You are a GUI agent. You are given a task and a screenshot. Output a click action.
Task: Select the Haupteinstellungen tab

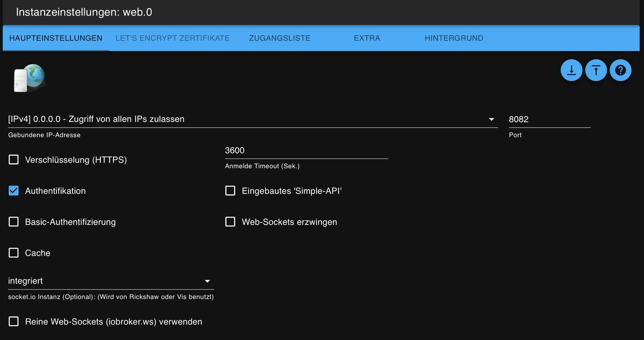point(56,38)
